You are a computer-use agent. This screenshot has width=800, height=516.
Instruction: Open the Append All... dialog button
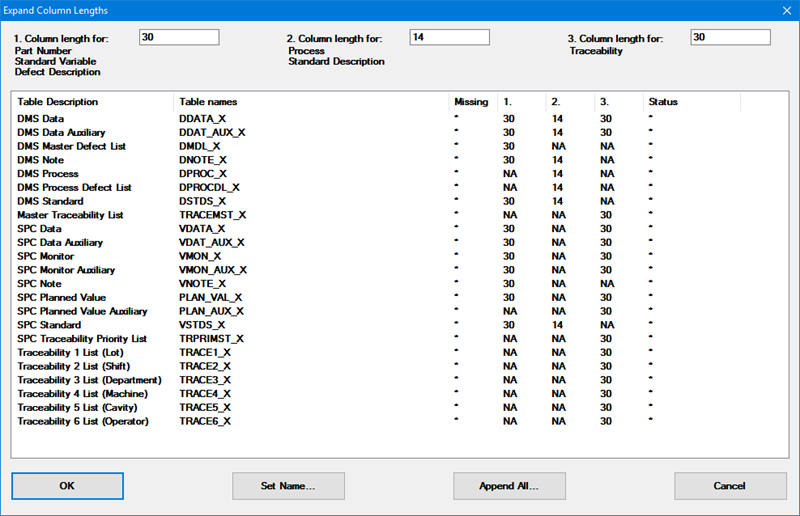pos(509,486)
